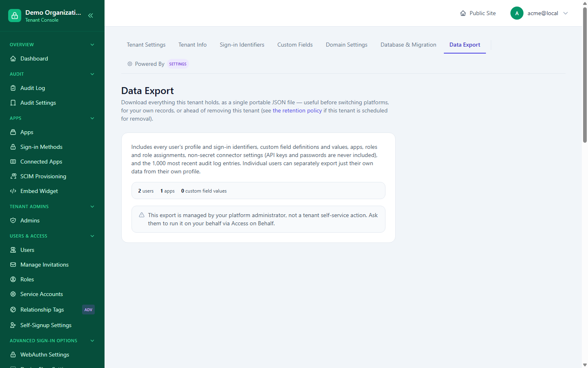Switch to the Tenant Settings tab
This screenshot has width=588, height=368.
(x=146, y=45)
